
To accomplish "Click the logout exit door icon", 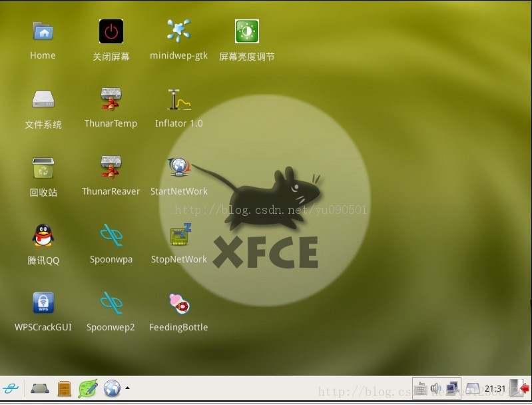I will (519, 388).
